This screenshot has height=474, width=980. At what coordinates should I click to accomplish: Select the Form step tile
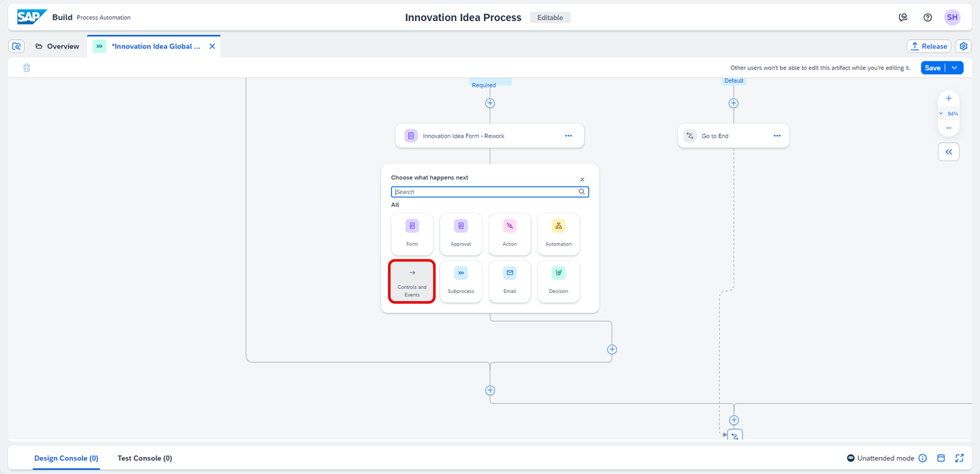point(412,234)
